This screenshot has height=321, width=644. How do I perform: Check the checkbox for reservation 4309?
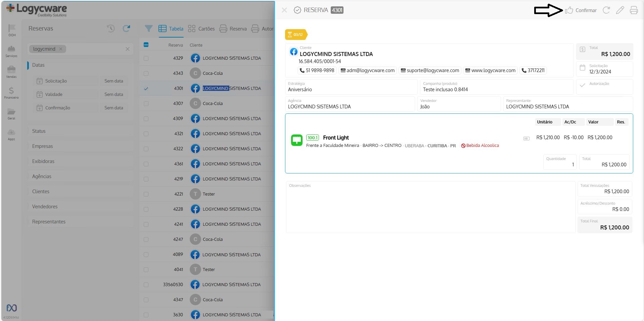[146, 119]
